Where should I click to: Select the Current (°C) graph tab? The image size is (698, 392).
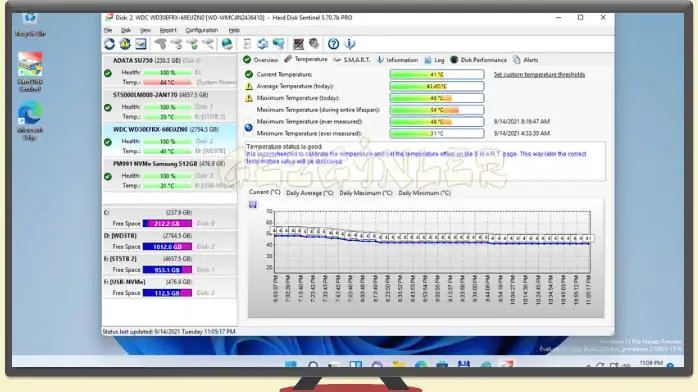[x=264, y=192]
